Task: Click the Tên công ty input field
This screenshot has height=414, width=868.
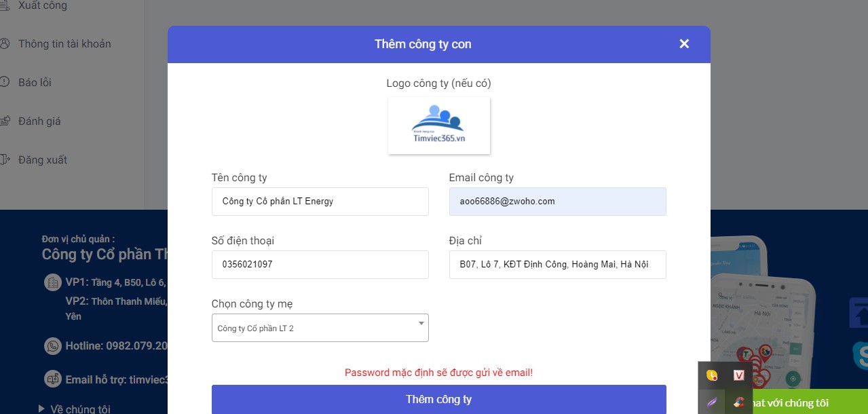Action: (x=320, y=201)
